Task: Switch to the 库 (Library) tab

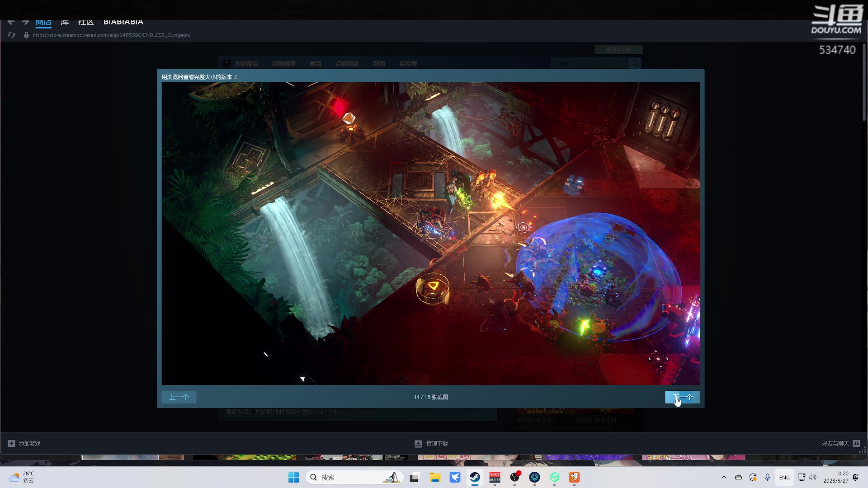Action: click(x=65, y=22)
